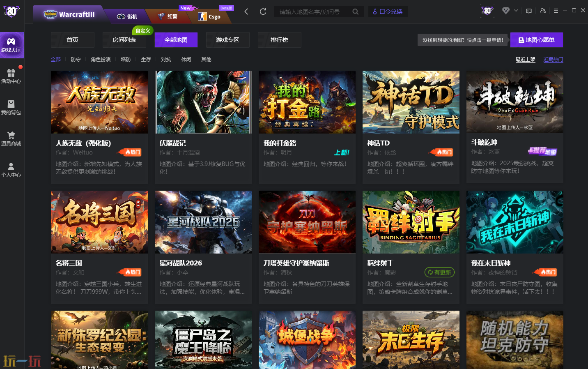The width and height of the screenshot is (588, 369).
Task: Click the refresh icon in the top bar
Action: point(263,12)
